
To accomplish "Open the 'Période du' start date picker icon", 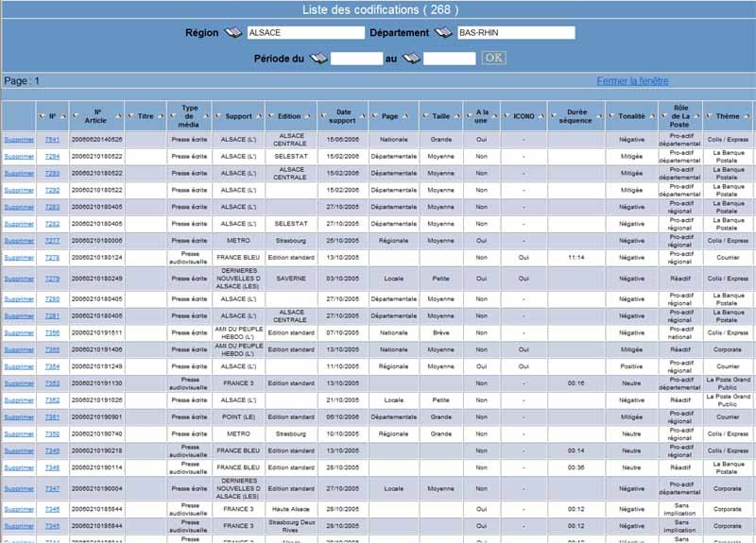I will [318, 59].
